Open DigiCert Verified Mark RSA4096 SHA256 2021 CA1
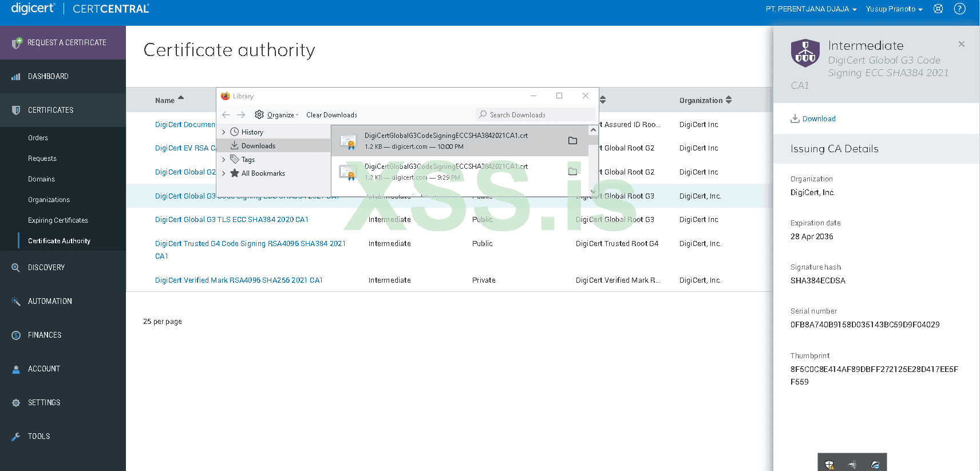The image size is (980, 471). 239,280
